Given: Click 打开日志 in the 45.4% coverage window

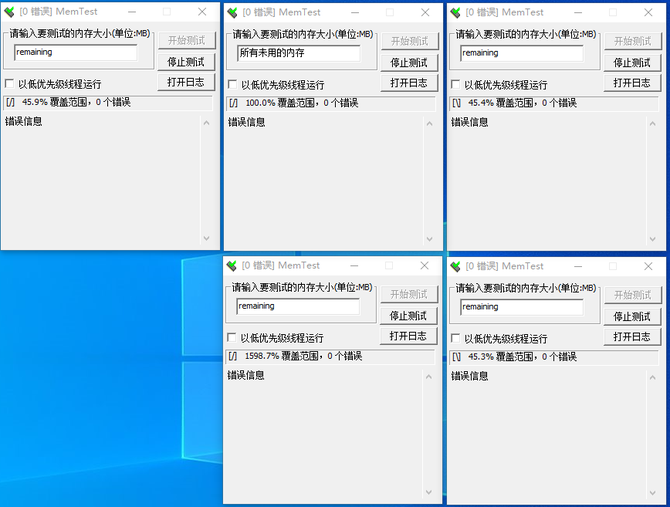Looking at the screenshot, I should [632, 83].
